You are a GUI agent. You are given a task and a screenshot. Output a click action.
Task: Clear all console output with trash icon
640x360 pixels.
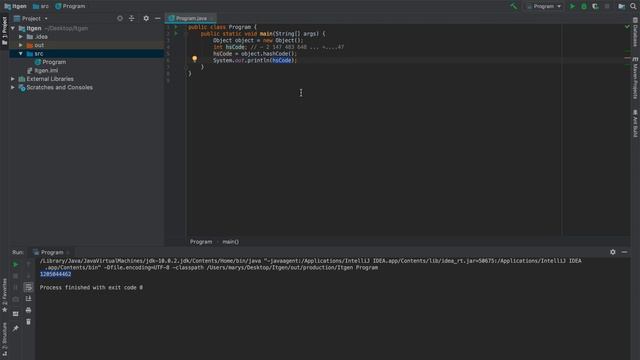tap(28, 322)
